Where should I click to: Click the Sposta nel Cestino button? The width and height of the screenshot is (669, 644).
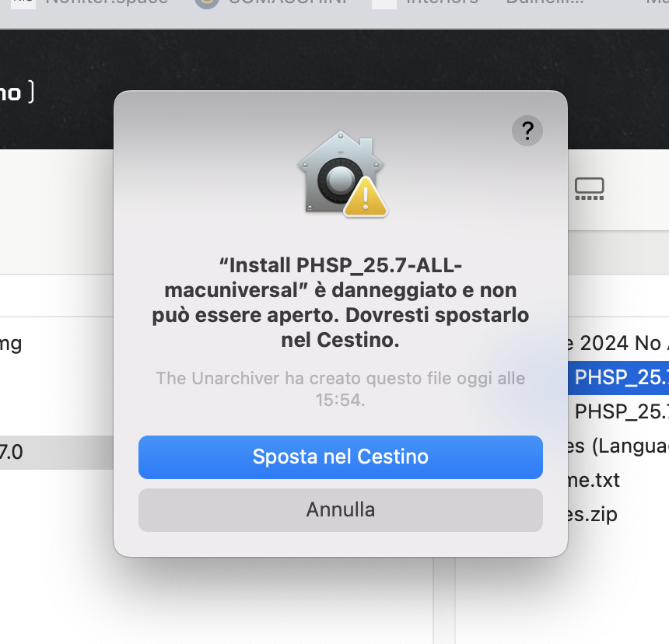(341, 457)
